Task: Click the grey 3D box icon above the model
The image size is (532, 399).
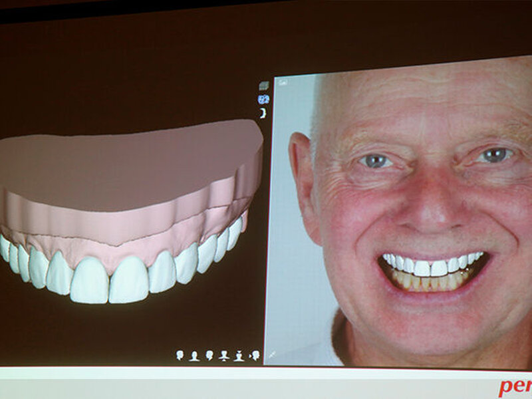Action: (x=263, y=86)
